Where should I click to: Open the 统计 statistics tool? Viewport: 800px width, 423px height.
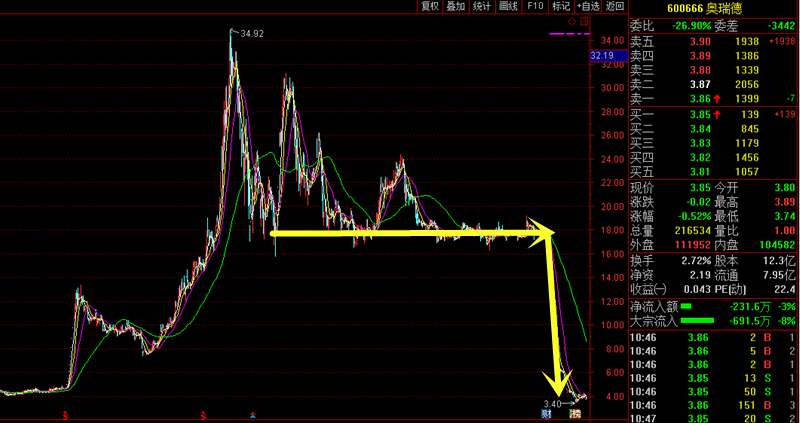click(482, 6)
